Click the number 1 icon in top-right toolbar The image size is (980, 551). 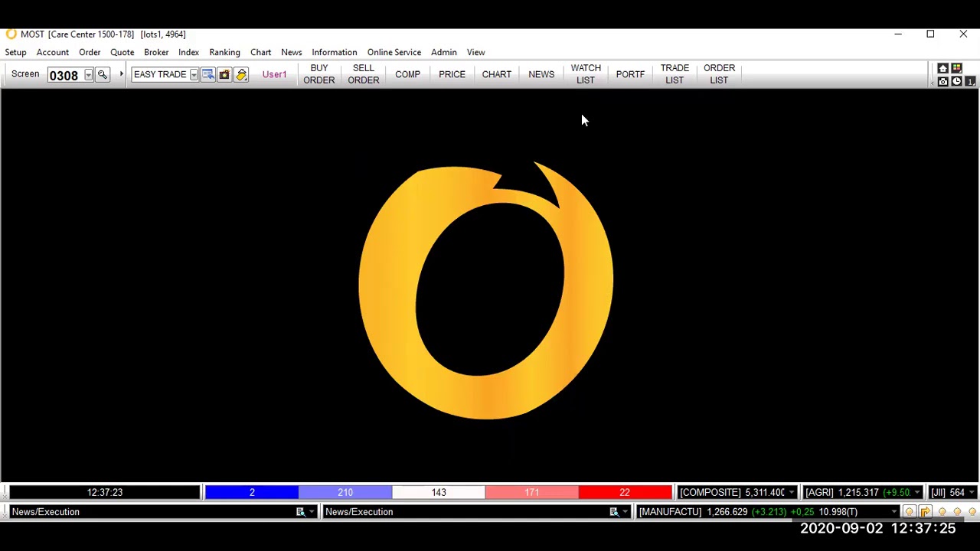(x=970, y=82)
